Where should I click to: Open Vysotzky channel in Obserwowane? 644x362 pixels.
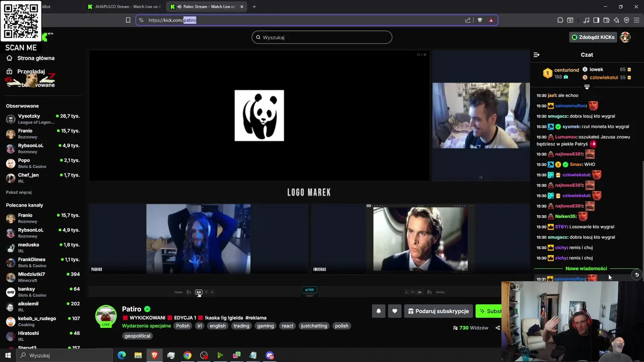42,119
